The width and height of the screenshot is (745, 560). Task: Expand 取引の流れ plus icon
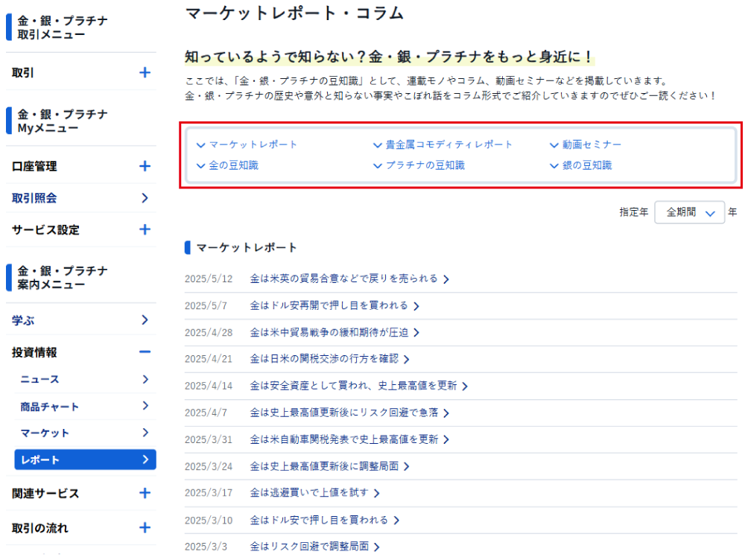coord(145,528)
